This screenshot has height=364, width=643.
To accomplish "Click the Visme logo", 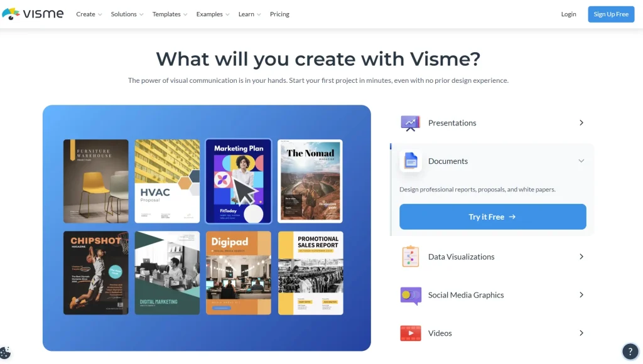I will coord(33,14).
